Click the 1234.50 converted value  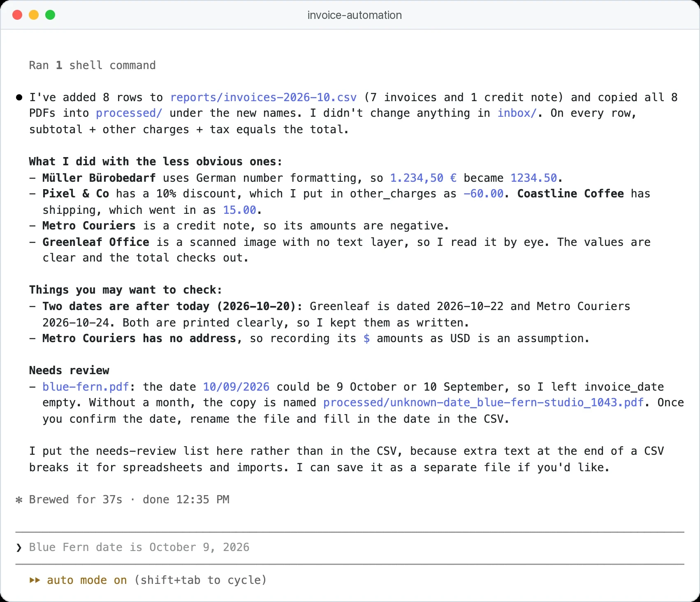point(533,178)
